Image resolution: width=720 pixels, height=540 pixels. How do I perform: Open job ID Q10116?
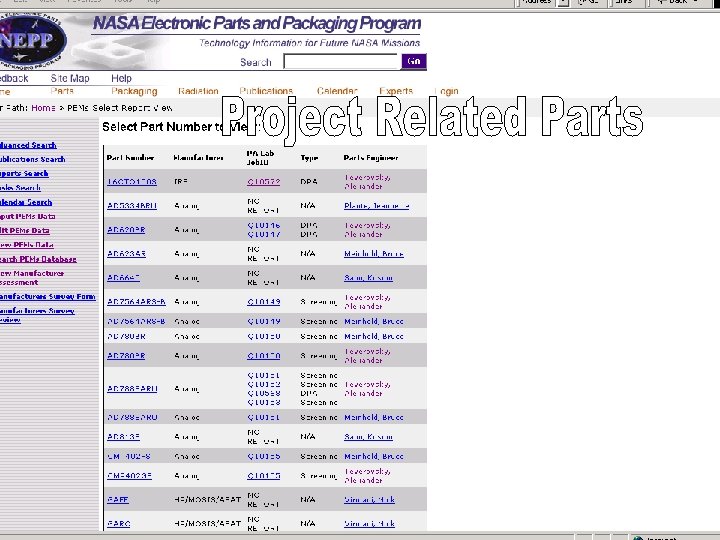264,225
